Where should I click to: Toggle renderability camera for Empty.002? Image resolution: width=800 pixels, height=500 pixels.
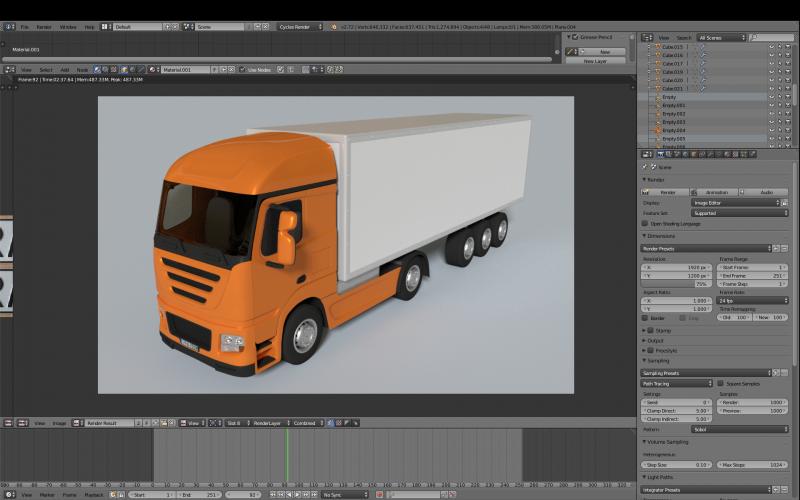[788, 114]
